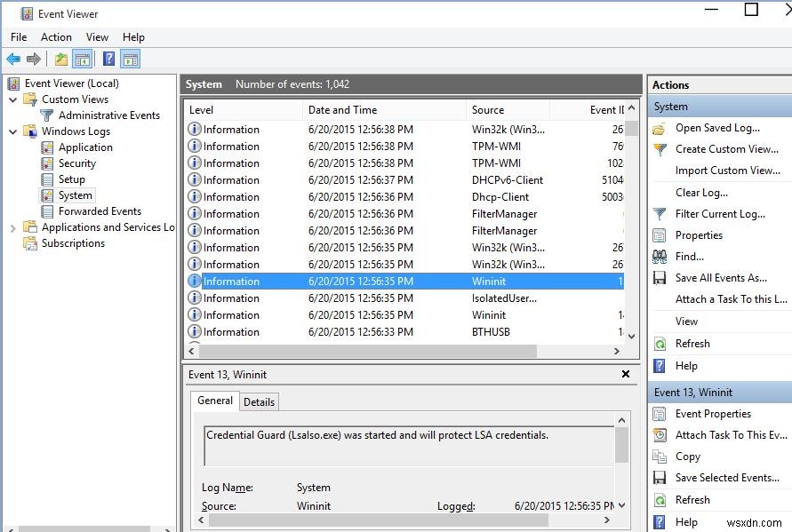
Task: Open the Action menu
Action: (x=56, y=37)
